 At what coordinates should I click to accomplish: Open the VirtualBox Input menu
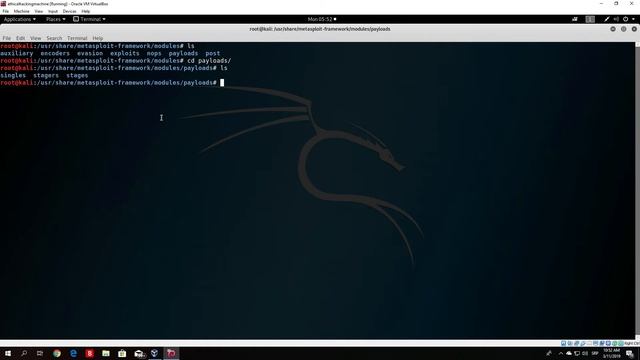(53, 11)
